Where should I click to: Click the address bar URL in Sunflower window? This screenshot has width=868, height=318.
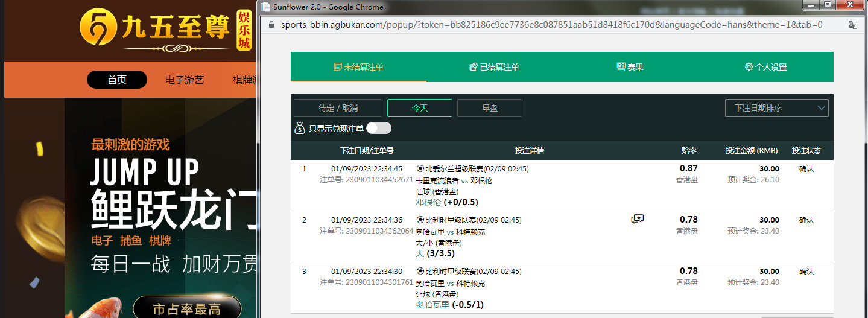[x=551, y=25]
